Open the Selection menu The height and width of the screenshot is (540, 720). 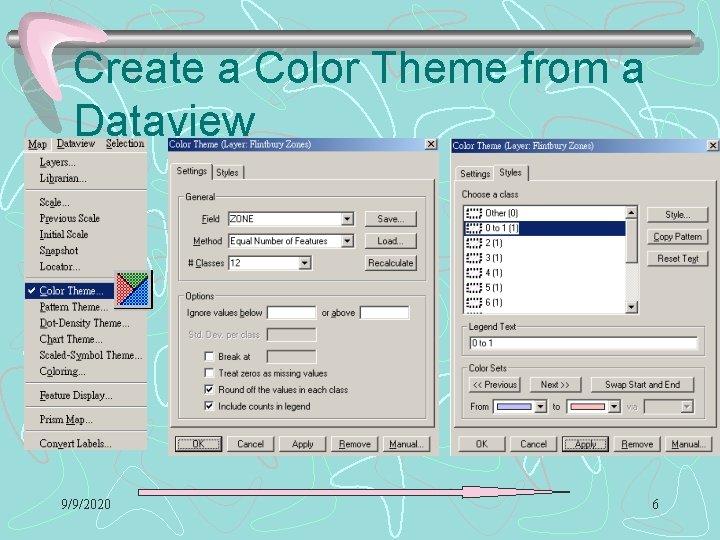[x=125, y=144]
